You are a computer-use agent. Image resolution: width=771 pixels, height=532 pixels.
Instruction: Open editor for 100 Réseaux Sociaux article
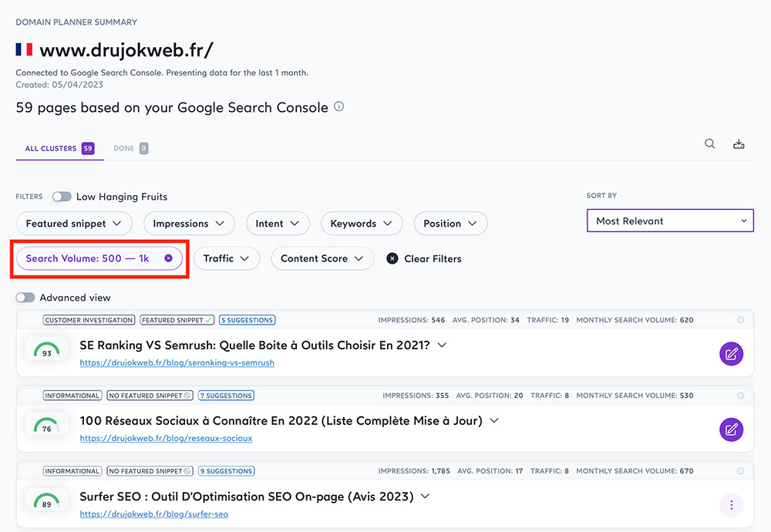731,429
